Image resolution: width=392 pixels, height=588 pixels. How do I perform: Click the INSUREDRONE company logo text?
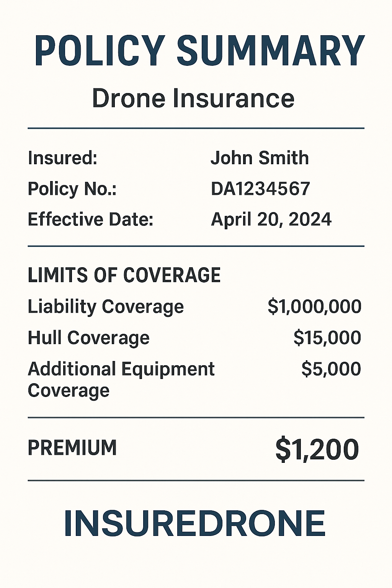pos(194,523)
